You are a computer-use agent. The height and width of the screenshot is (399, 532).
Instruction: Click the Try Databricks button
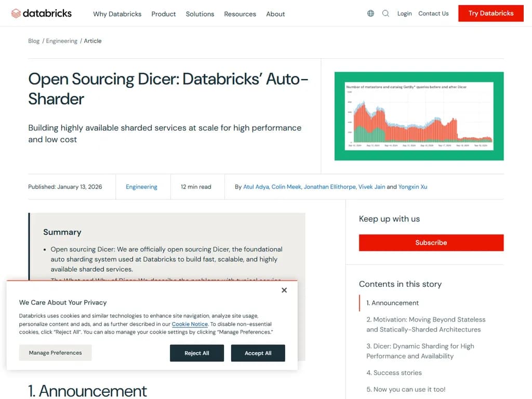490,13
